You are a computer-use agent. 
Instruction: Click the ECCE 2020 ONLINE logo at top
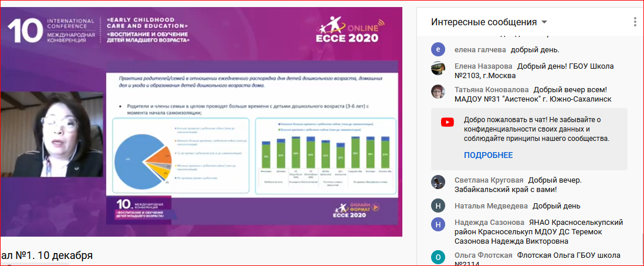coord(349,31)
